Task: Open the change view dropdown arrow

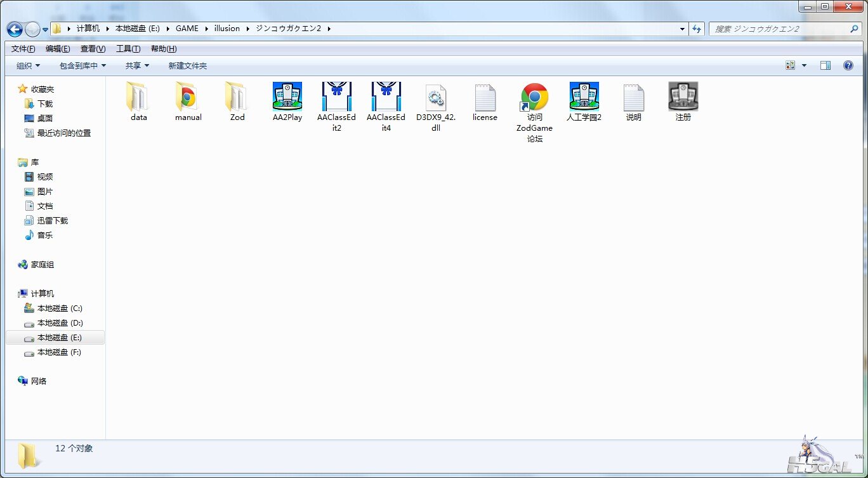Action: 804,65
